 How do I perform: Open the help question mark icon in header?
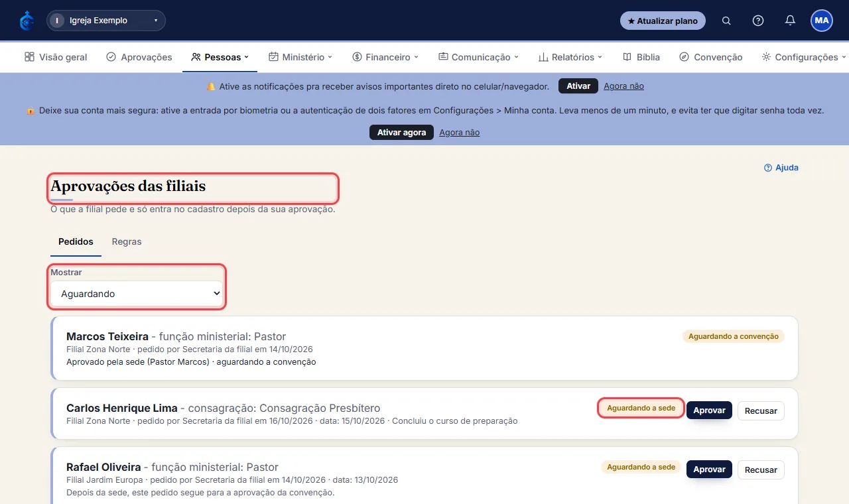(x=758, y=21)
